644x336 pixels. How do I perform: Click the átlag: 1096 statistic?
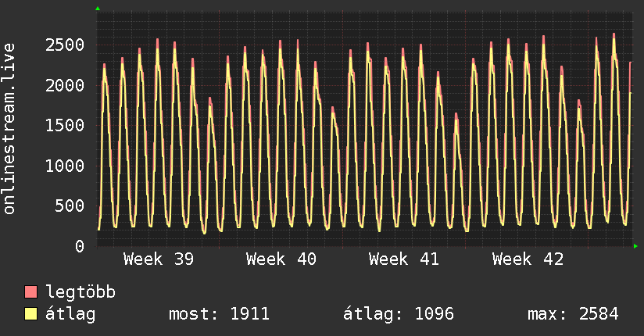pos(399,314)
